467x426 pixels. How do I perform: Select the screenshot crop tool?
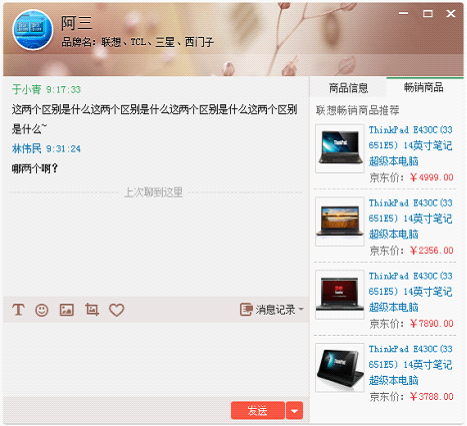pyautogui.click(x=92, y=310)
